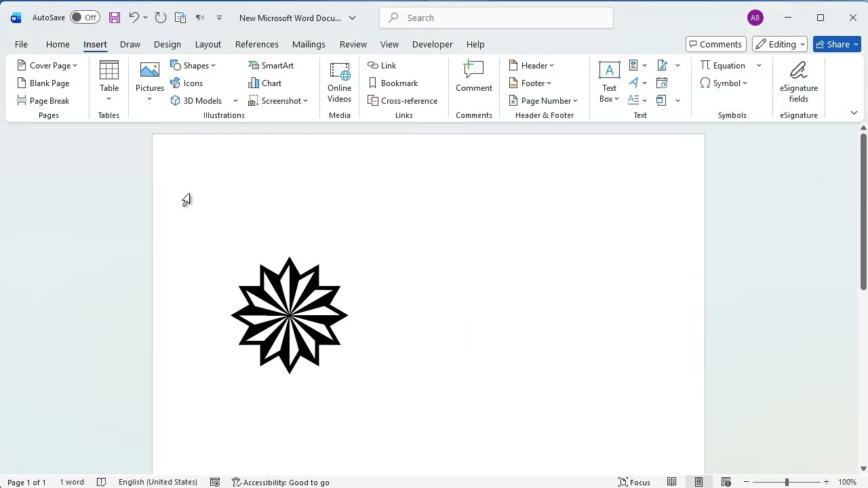Image resolution: width=868 pixels, height=488 pixels.
Task: Open the Design tab
Action: coord(167,44)
